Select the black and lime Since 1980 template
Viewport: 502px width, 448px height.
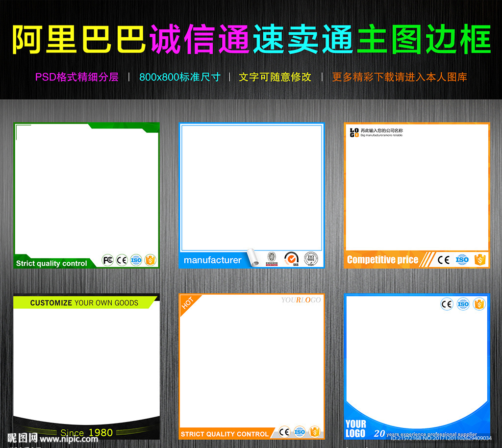click(86, 367)
